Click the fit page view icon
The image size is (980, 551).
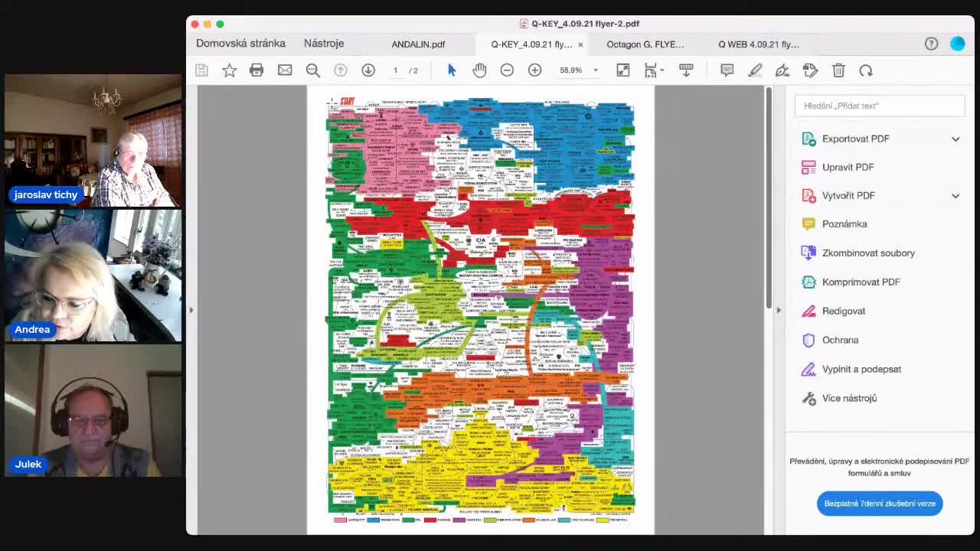point(623,70)
